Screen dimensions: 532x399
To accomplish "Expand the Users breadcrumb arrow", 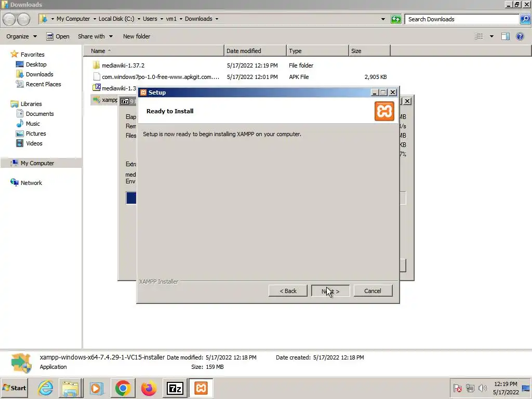I will pos(162,19).
